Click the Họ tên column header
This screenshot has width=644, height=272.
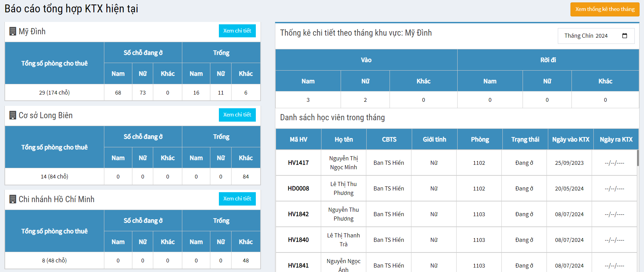tap(343, 139)
